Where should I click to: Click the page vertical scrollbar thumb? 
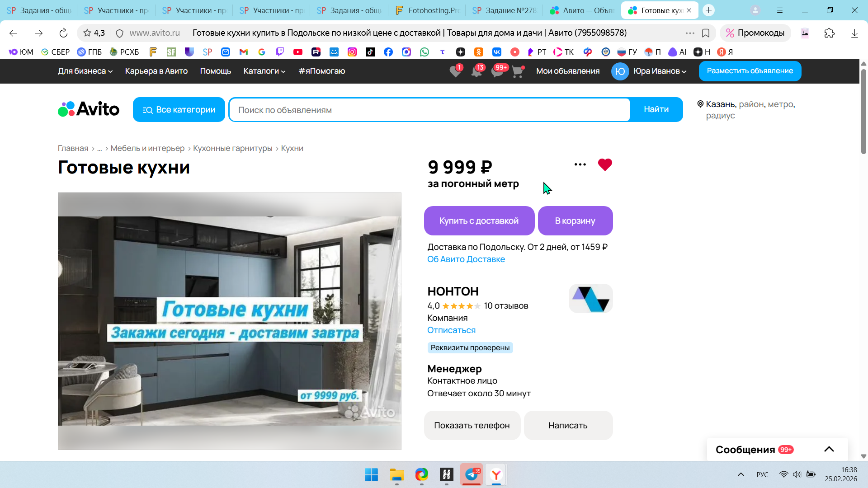863,111
